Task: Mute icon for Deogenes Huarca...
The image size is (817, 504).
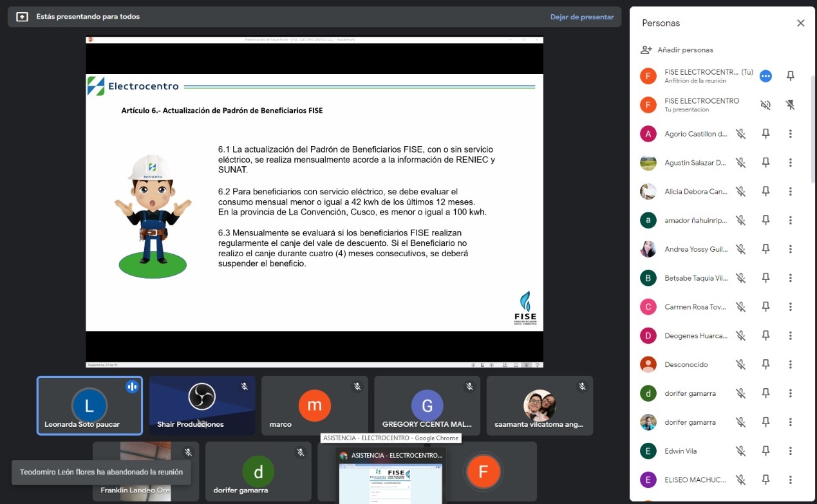Action: [x=741, y=335]
